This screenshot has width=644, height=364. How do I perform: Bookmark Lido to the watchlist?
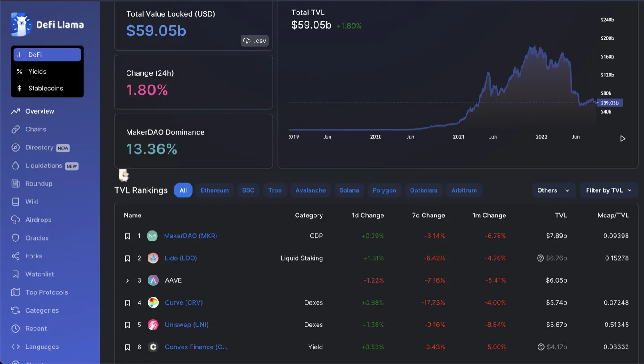coord(127,258)
